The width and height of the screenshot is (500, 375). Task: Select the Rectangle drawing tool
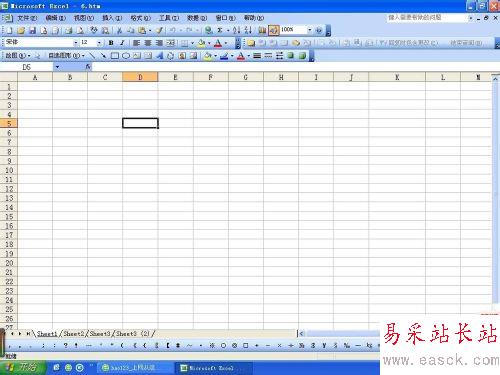115,56
